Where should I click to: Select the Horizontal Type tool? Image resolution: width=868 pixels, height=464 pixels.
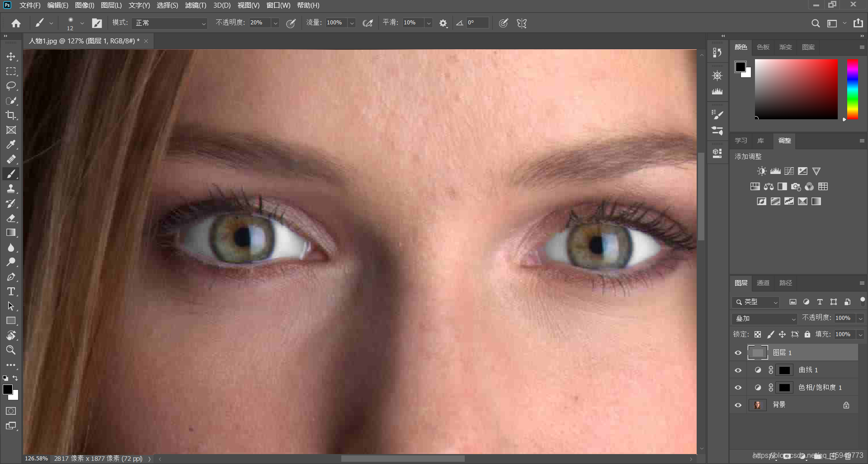coord(11,291)
